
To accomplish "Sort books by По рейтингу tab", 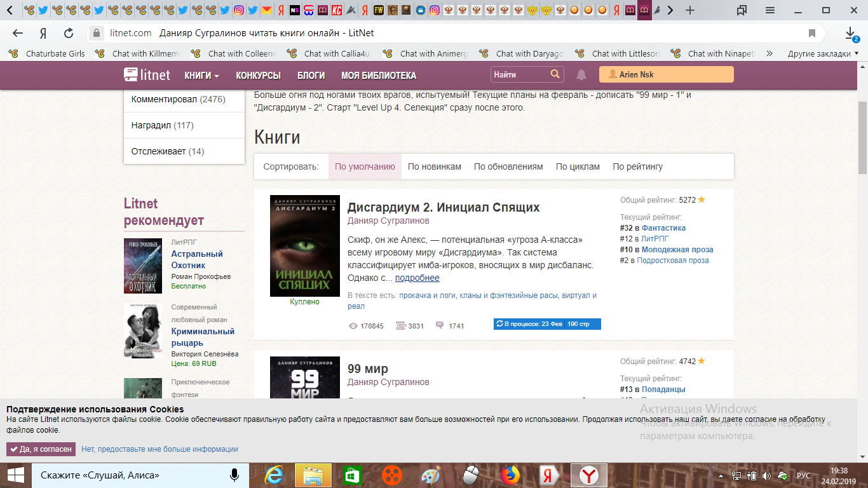I will pyautogui.click(x=637, y=166).
